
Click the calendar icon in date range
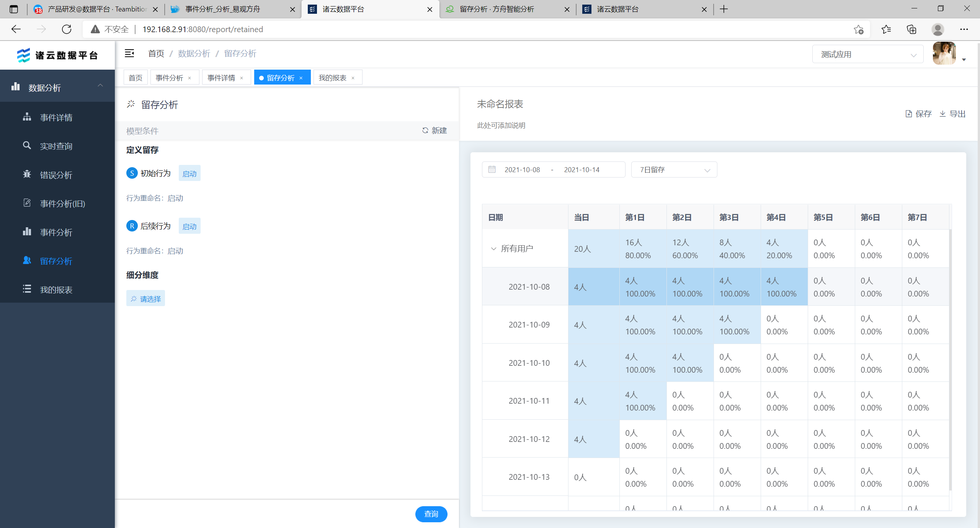click(492, 169)
